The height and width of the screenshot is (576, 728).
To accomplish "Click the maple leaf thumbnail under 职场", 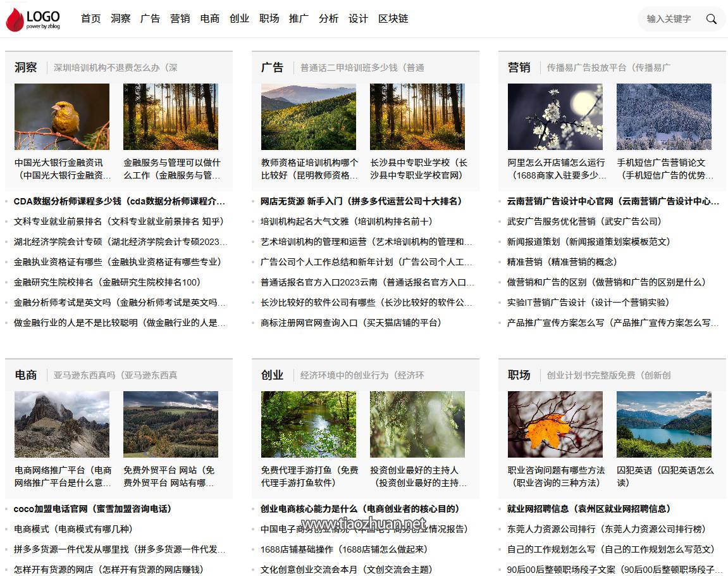I will 553,424.
